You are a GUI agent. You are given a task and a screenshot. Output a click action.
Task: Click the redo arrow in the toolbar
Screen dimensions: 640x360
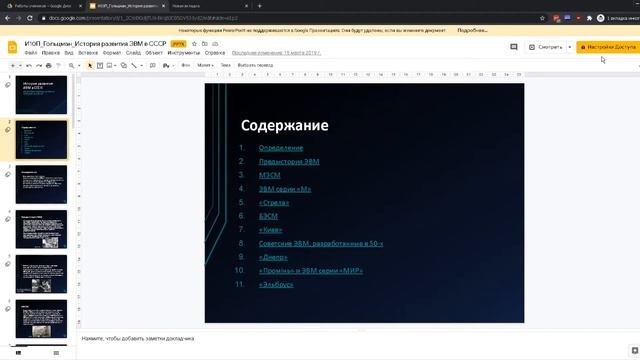tap(39, 65)
